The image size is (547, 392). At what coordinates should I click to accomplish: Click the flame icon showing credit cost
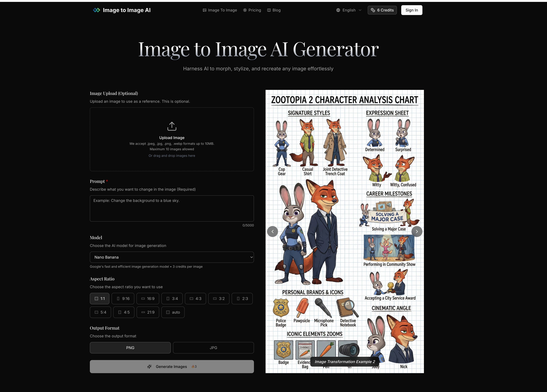[x=193, y=366]
